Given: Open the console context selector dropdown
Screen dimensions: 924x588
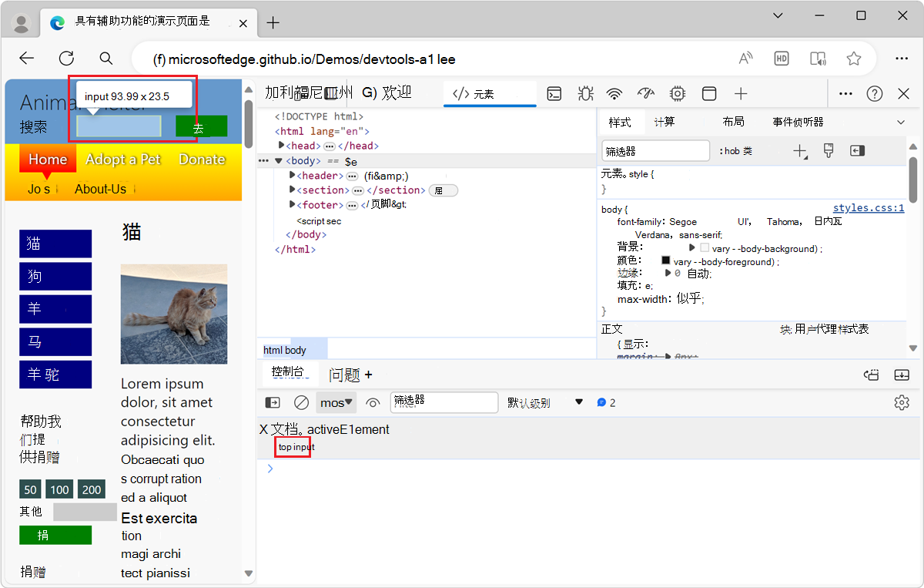Looking at the screenshot, I should (336, 402).
